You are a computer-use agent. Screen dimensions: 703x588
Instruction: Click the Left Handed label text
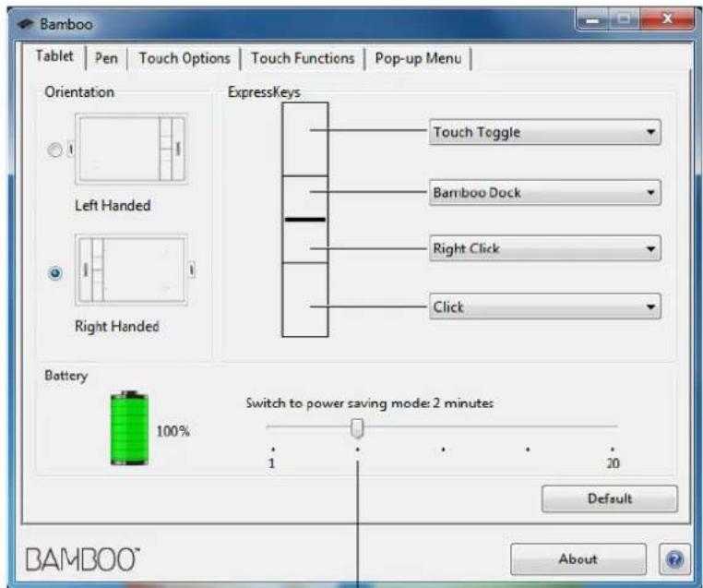tap(113, 206)
